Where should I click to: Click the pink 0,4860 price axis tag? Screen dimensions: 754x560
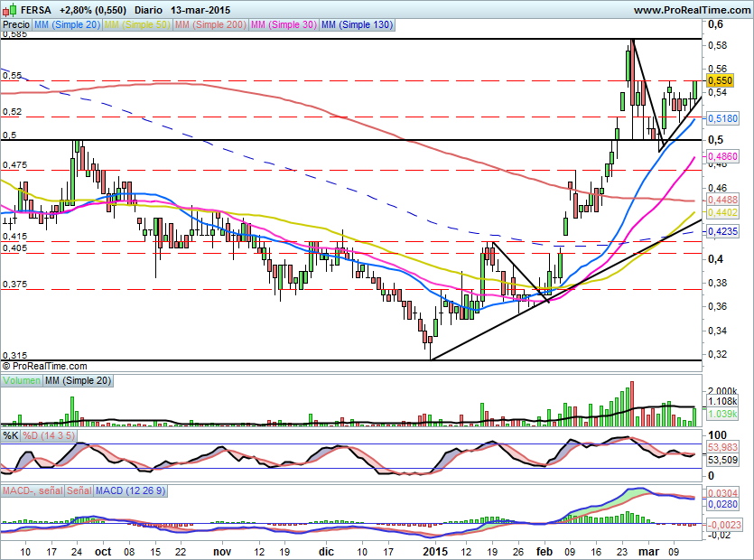(722, 156)
